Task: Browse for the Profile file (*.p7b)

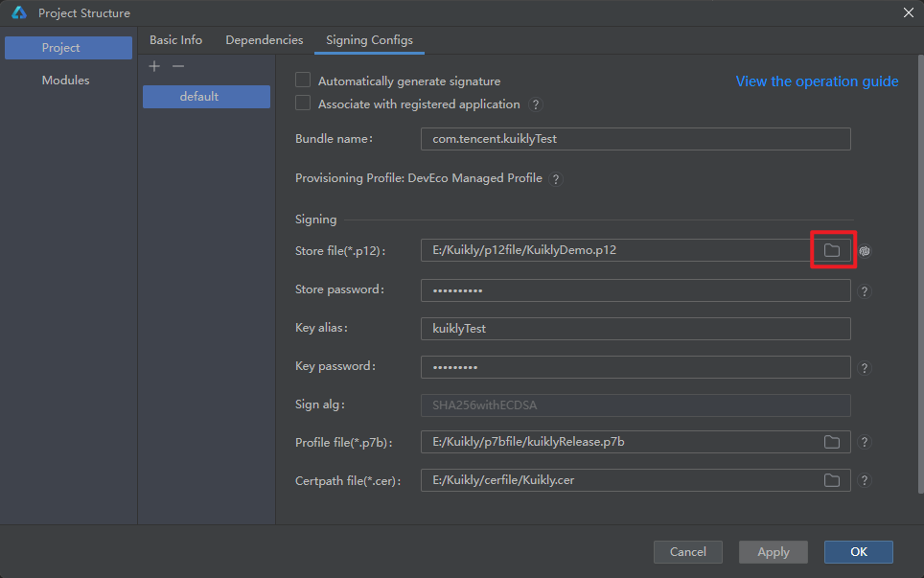Action: (x=831, y=442)
